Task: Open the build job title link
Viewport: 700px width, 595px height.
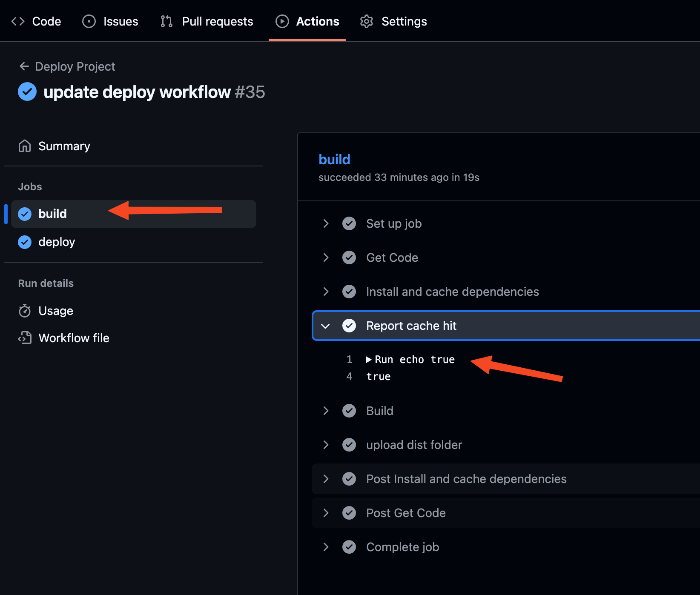Action: tap(334, 159)
